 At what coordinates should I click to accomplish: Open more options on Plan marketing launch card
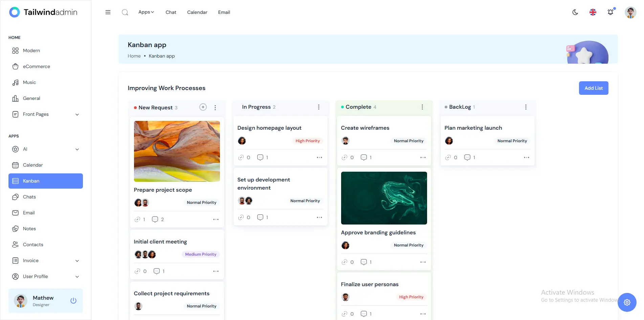click(527, 157)
